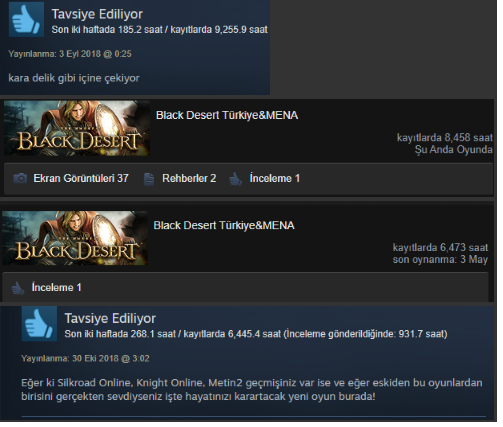Viewport: 503px width, 427px height.
Task: Click the thumbs-up icon beside 268.1 saat review
Action: coord(39,324)
